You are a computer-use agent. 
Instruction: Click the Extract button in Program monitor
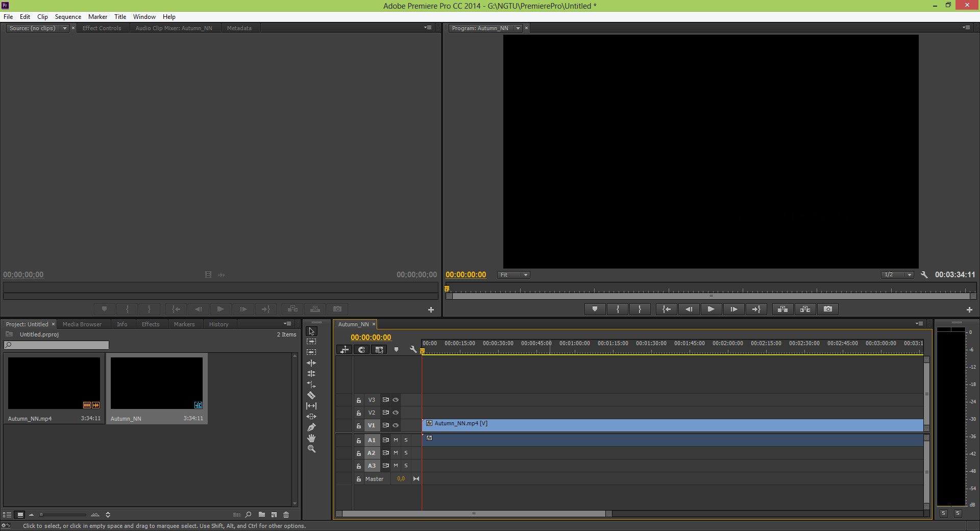click(x=805, y=309)
